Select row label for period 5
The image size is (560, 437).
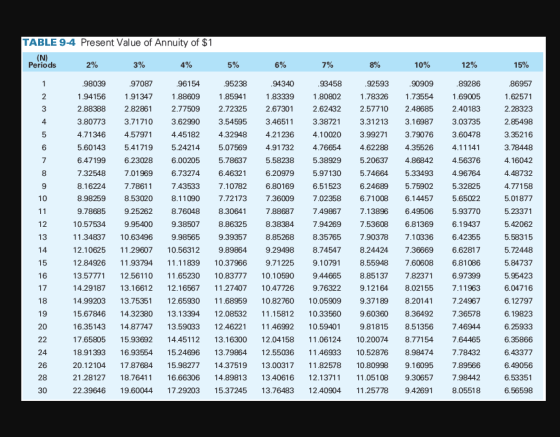(x=44, y=135)
